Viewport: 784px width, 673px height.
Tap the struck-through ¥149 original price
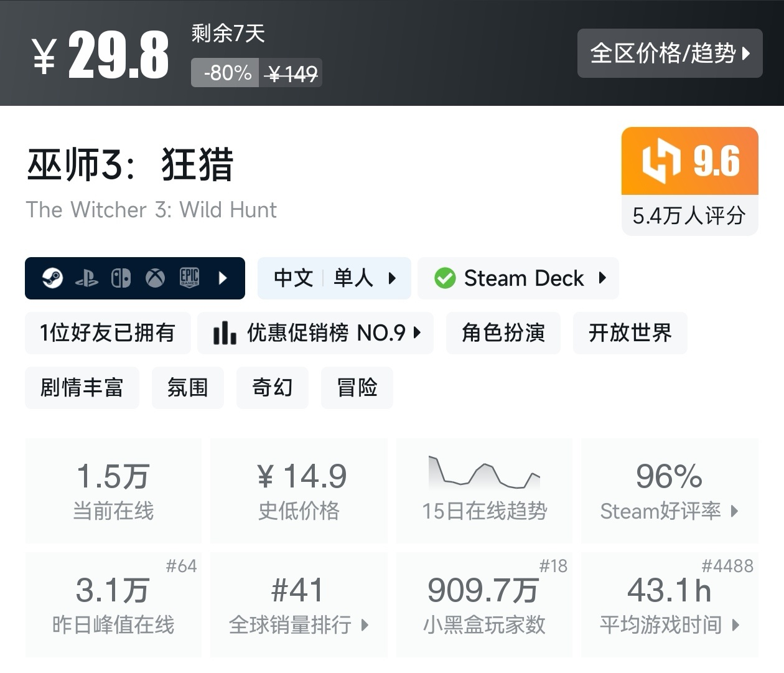291,73
